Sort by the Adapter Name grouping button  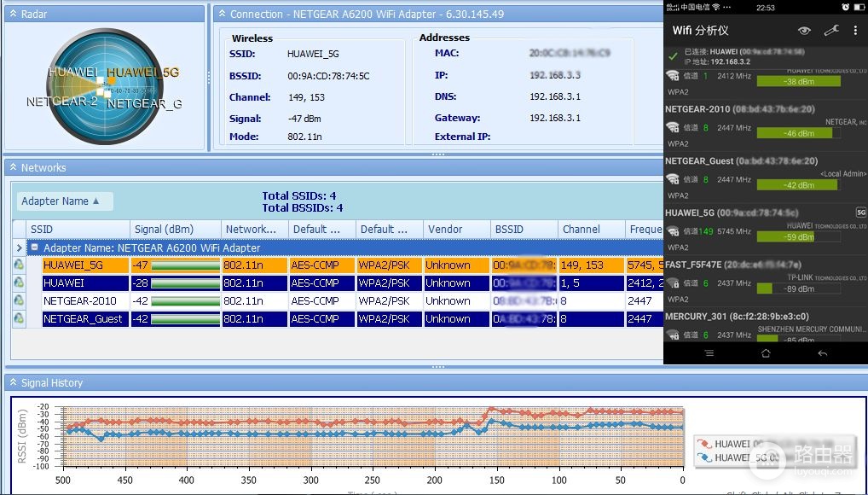(65, 201)
